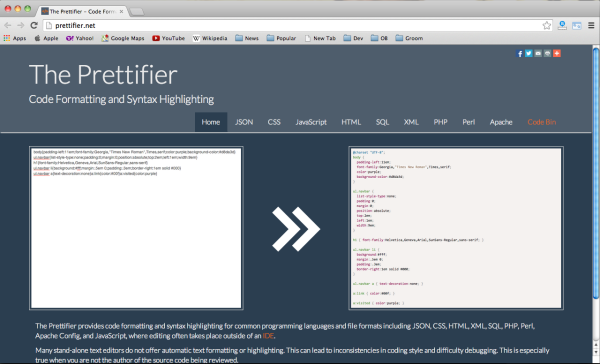Viewport: 600px width, 364px height.
Task: Open the New Tab bookmark
Action: click(320, 38)
